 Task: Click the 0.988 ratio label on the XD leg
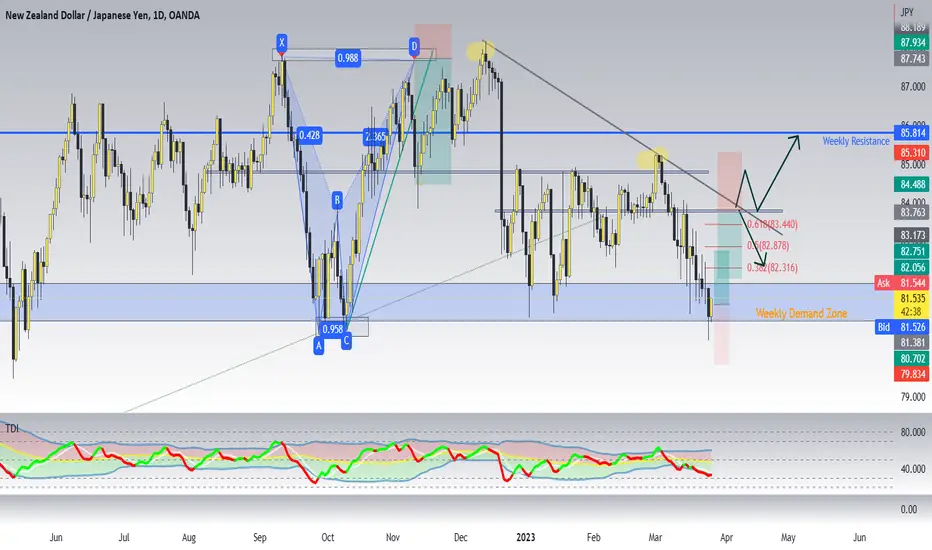click(x=348, y=58)
